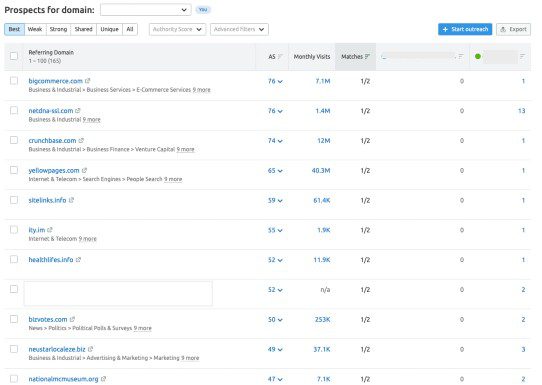Click sort icon of blurred domain column
The height and width of the screenshot is (385, 542).
tap(461, 56)
